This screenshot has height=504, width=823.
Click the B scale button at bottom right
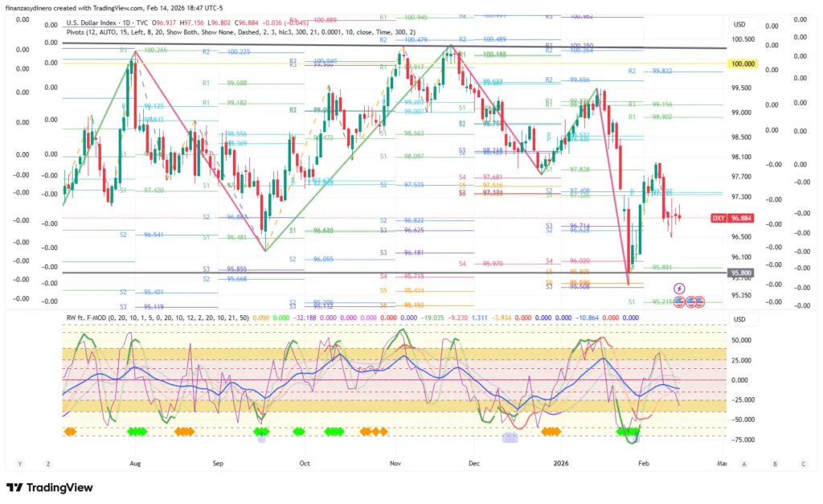(774, 464)
